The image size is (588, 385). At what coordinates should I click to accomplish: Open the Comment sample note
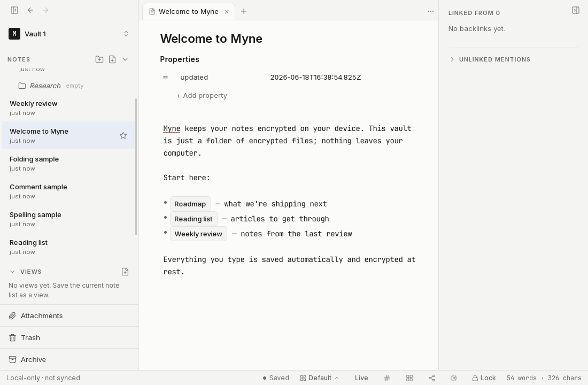68,191
